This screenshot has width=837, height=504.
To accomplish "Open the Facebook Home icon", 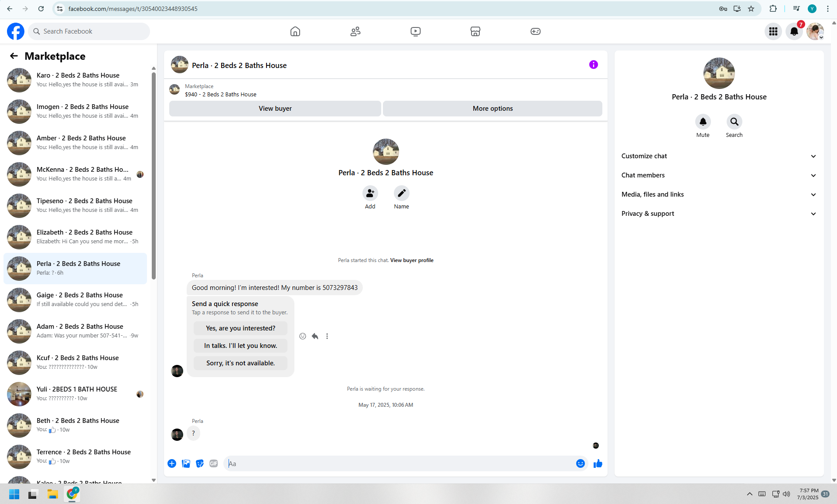I will click(295, 31).
